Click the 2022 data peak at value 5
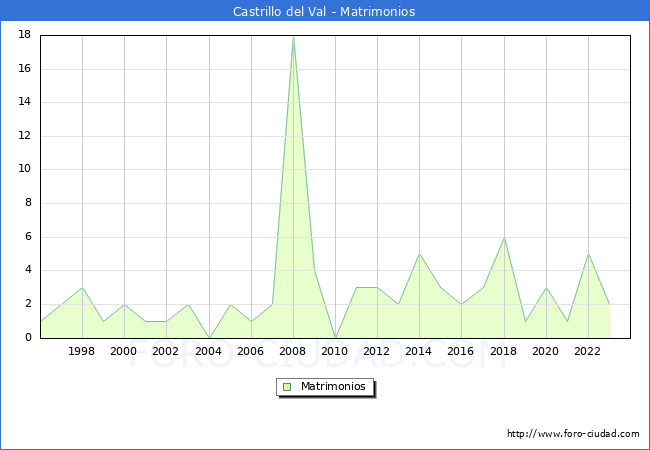Viewport: 650px width, 450px height. coord(588,254)
